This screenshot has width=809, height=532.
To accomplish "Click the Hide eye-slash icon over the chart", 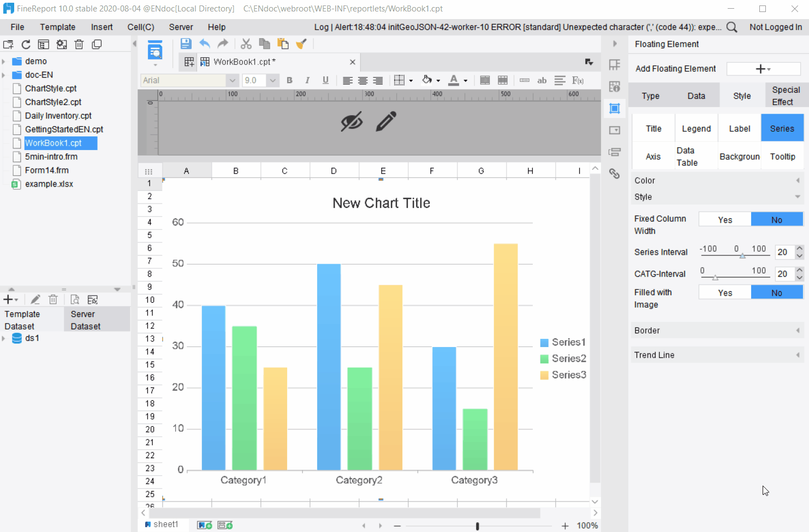I will [x=352, y=122].
